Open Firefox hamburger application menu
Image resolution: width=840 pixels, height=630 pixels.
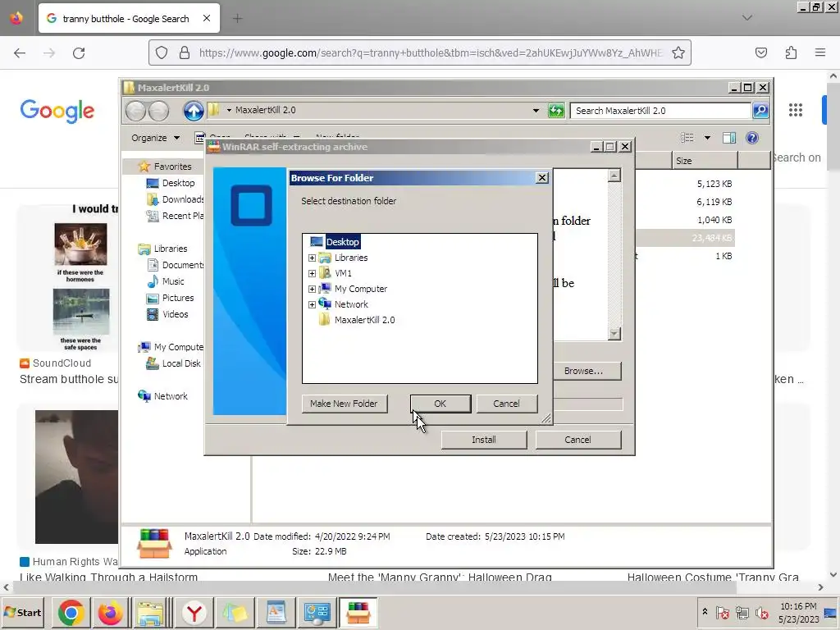[x=820, y=52]
